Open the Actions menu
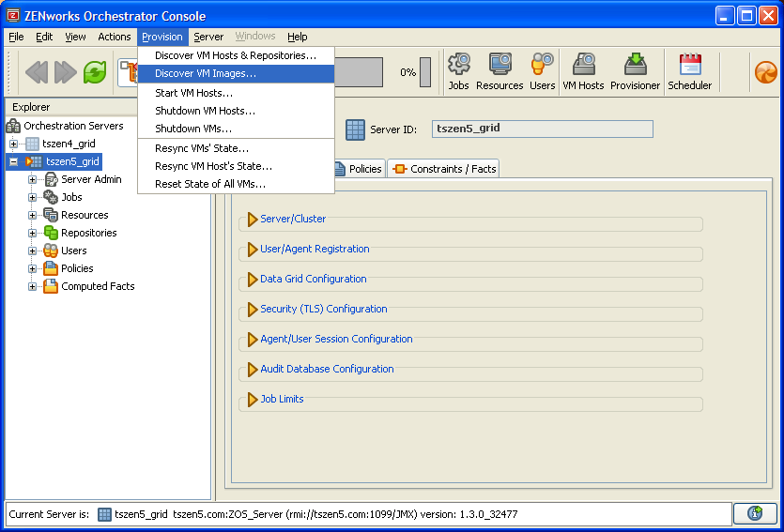This screenshot has height=532, width=784. 114,37
